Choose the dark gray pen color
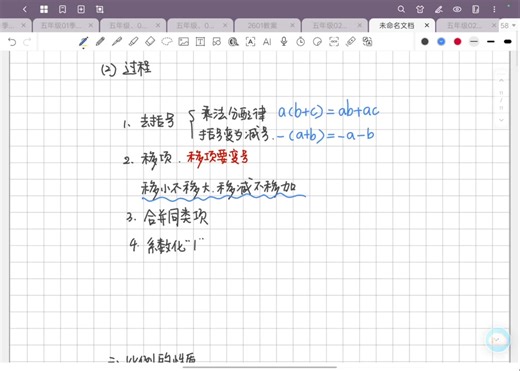 425,42
